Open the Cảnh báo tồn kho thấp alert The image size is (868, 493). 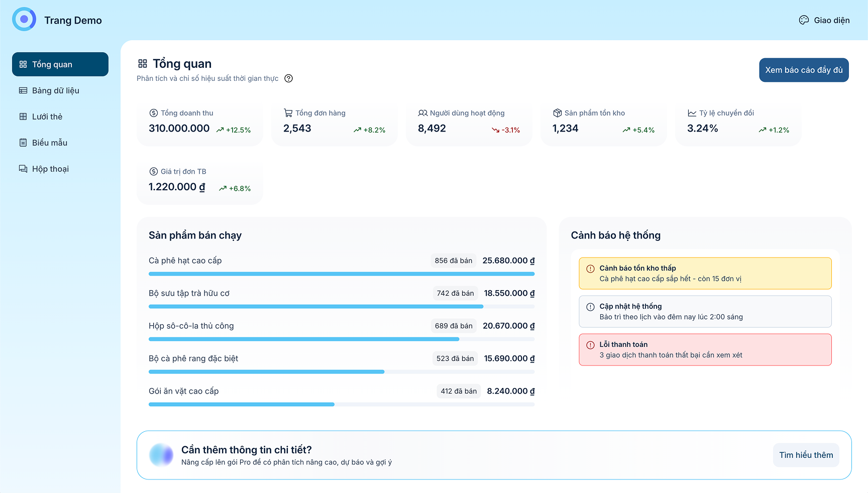pos(705,273)
